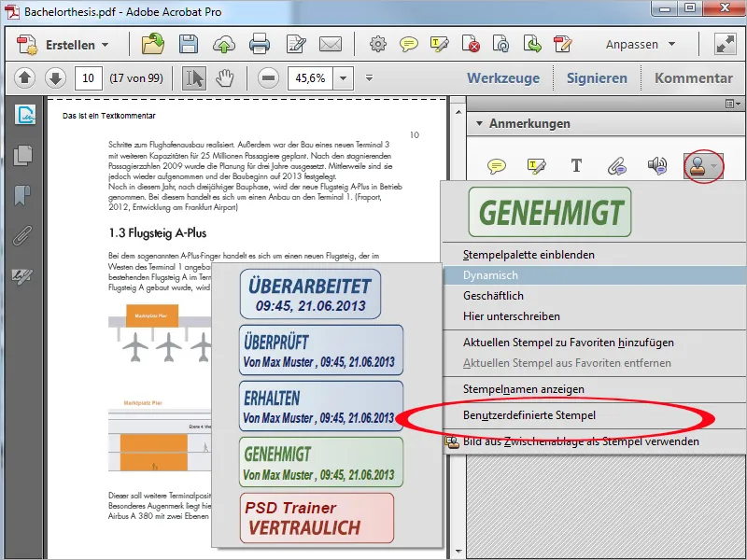
Task: Zoom out with the minus button
Action: point(268,78)
